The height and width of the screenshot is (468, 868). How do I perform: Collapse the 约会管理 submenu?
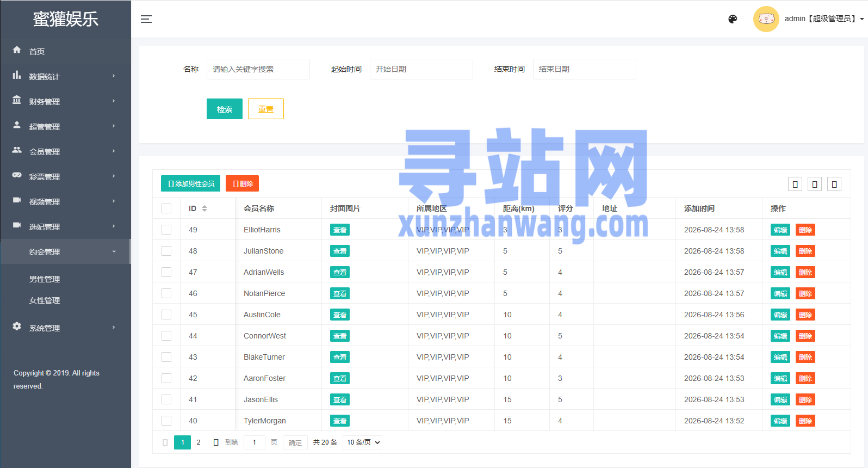tap(114, 251)
